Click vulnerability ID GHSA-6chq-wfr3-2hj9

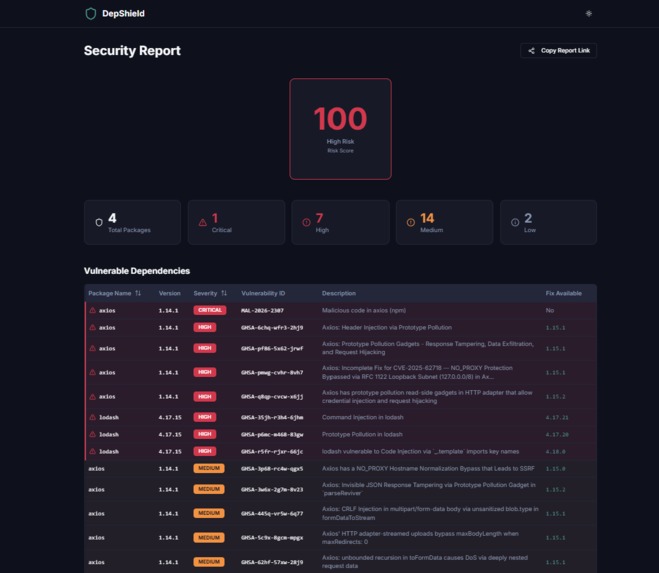click(272, 327)
